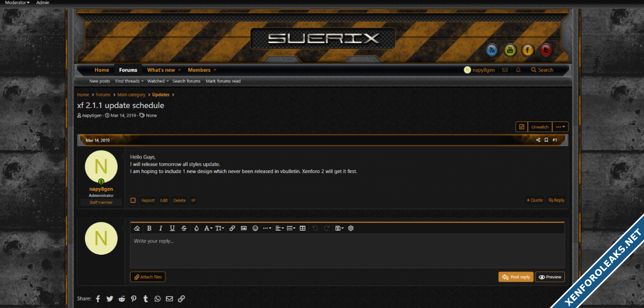644x308 pixels.
Task: Open the Search forums link
Action: coord(186,81)
